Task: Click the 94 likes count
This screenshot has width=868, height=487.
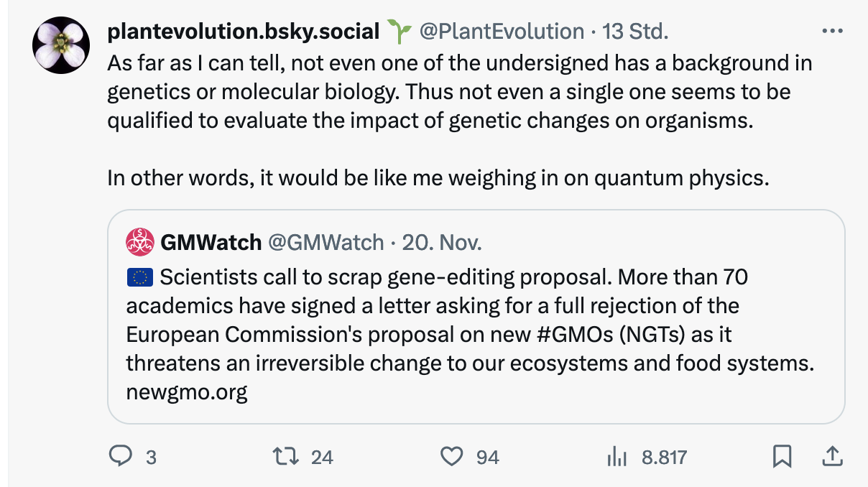Action: 488,457
